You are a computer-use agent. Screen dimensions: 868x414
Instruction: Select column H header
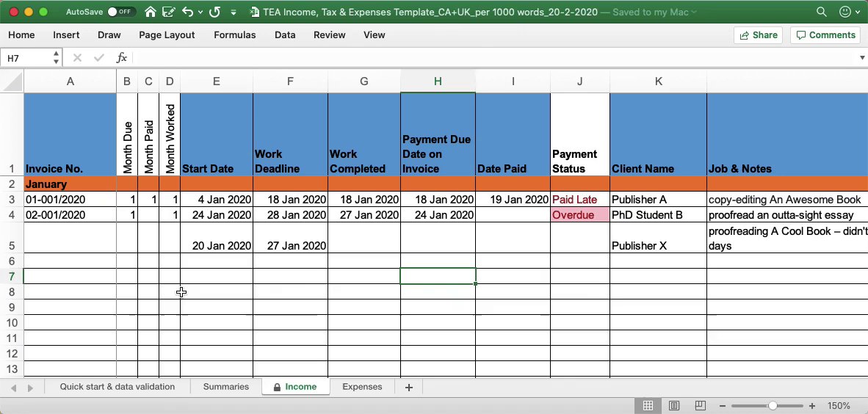coord(438,81)
